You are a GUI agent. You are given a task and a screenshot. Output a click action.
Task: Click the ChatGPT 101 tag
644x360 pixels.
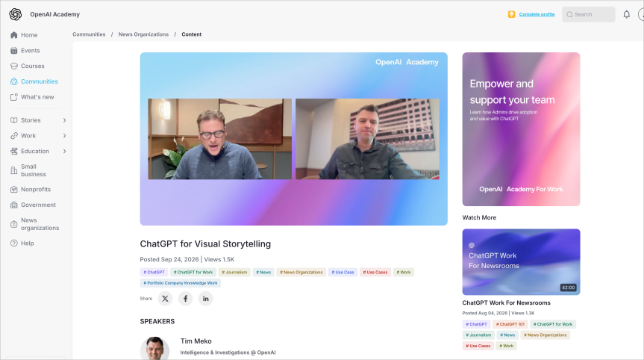(510, 324)
